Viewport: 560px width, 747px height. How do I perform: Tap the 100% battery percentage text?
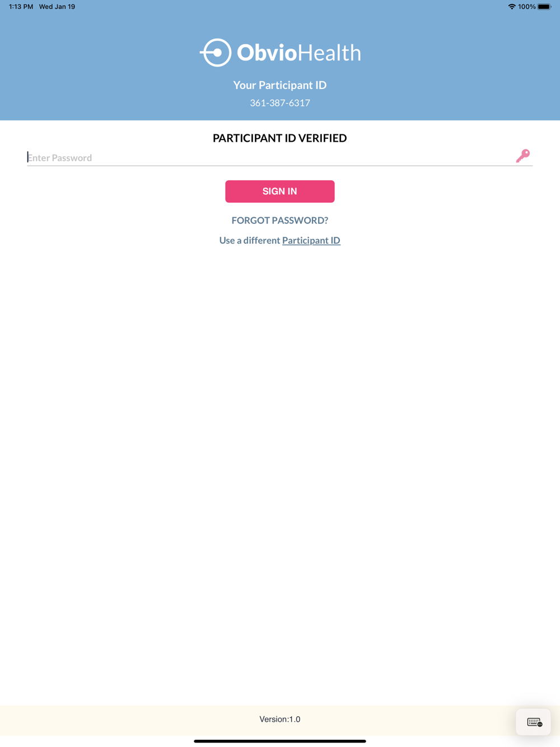click(x=526, y=7)
